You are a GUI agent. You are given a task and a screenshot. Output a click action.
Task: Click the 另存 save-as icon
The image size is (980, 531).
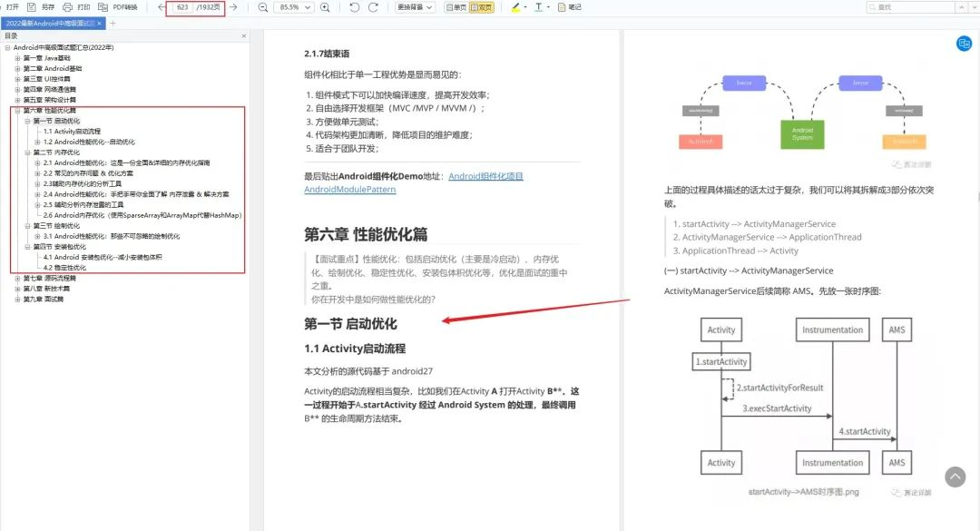32,7
